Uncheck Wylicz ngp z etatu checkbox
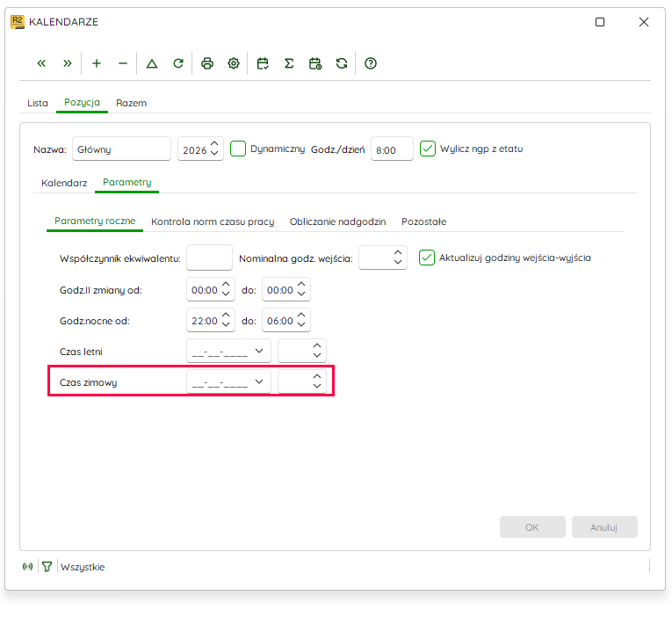Viewport: 672px width, 617px height. click(428, 149)
